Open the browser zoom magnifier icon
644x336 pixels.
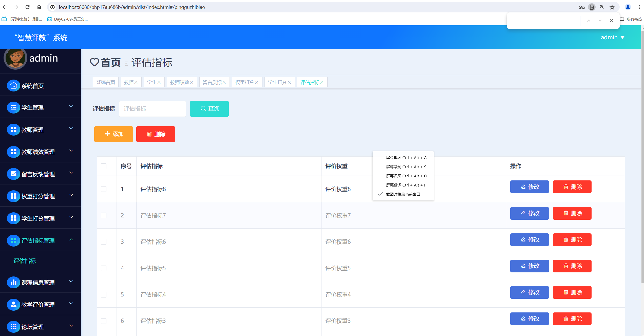coord(602,7)
